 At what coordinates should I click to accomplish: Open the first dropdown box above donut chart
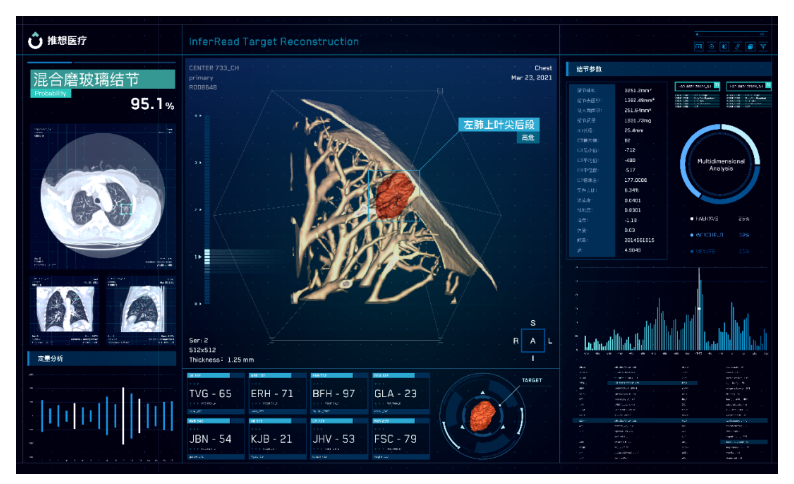click(x=697, y=87)
